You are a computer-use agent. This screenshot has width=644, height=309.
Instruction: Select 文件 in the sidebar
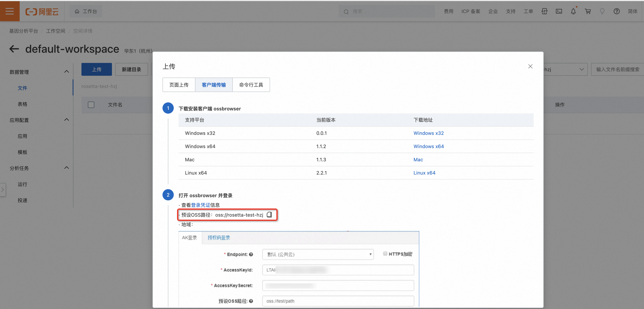click(x=22, y=88)
